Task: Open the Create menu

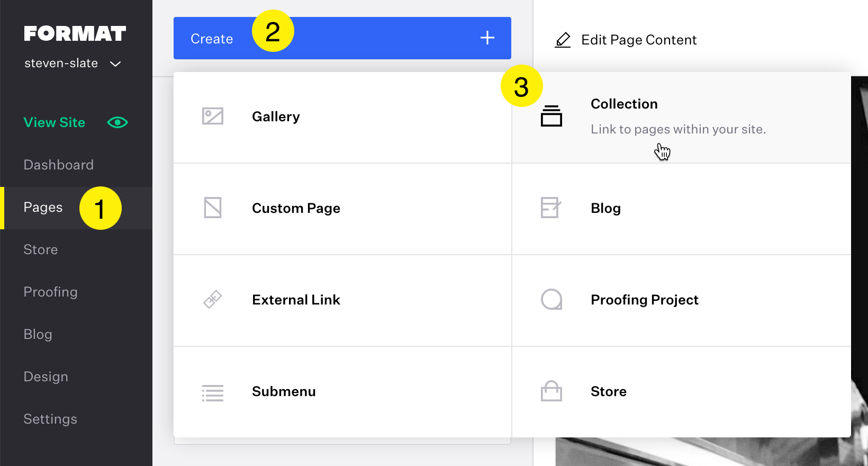Action: [x=342, y=38]
